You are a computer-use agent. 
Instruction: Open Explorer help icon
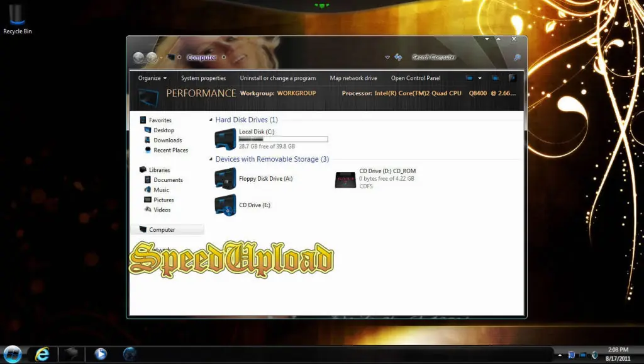[x=512, y=78]
